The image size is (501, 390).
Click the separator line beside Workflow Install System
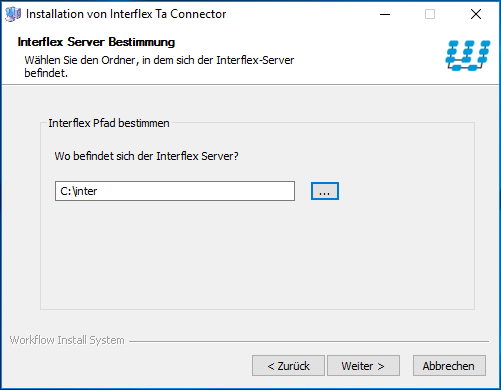coord(309,341)
